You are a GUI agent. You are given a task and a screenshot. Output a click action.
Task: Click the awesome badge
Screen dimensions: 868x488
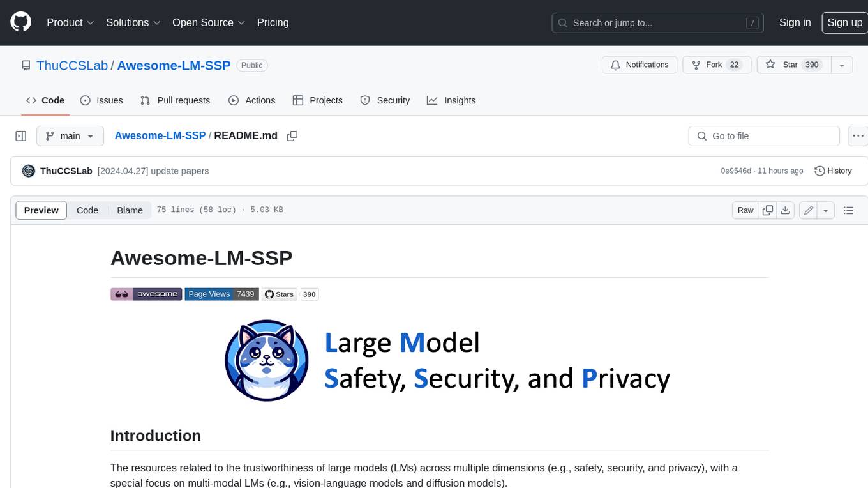[146, 294]
